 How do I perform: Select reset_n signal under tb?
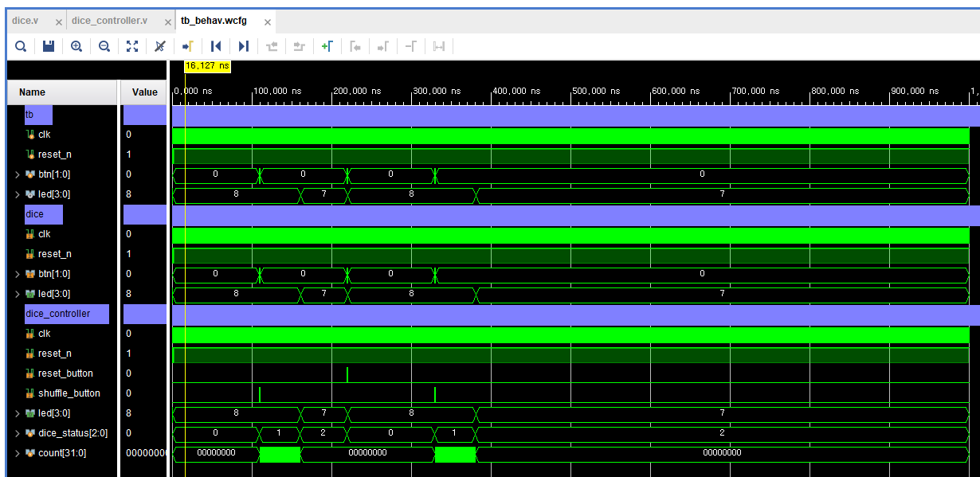point(55,154)
